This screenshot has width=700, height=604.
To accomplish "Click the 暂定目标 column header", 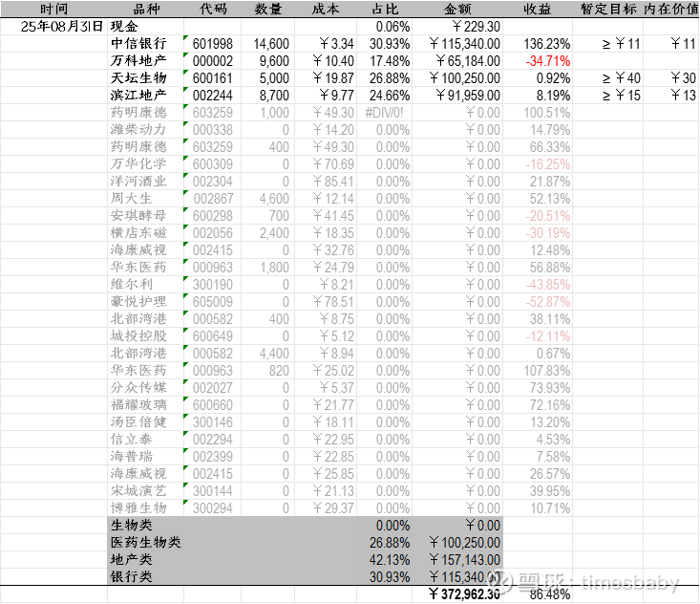I will click(x=608, y=9).
